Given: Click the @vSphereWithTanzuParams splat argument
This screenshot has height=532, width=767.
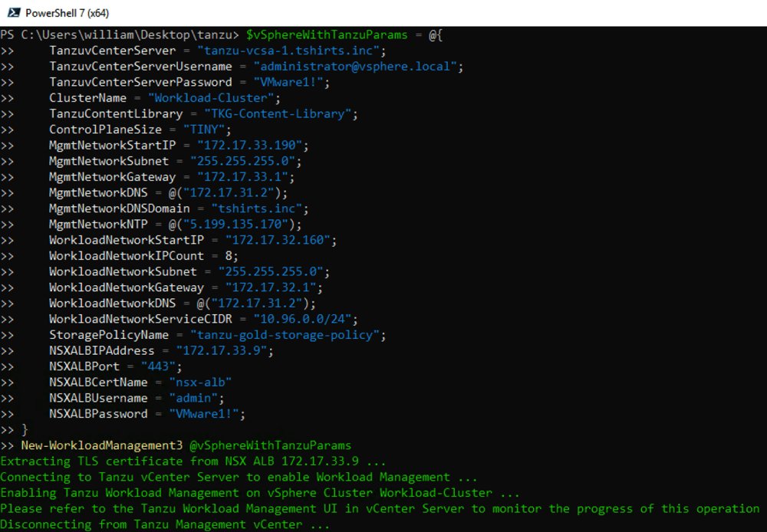Looking at the screenshot, I should (271, 445).
